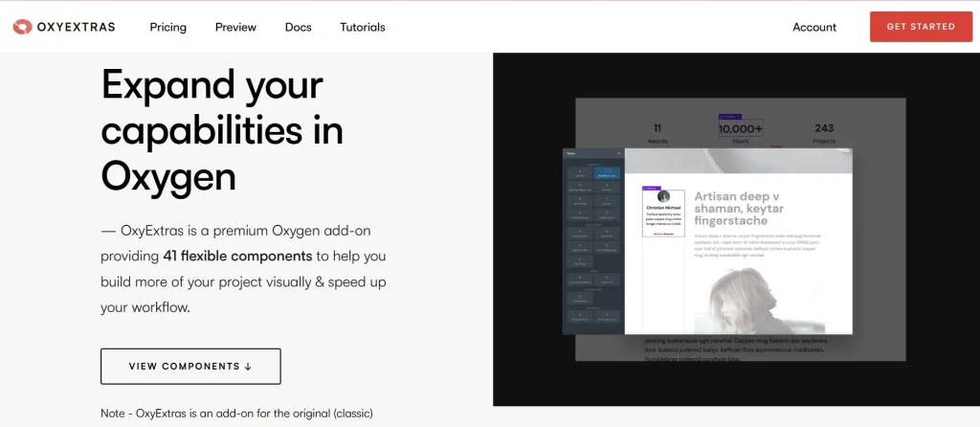The image size is (980, 427).
Task: Click the 'Expand your capabilities in Oxygen' heading
Action: (x=222, y=130)
